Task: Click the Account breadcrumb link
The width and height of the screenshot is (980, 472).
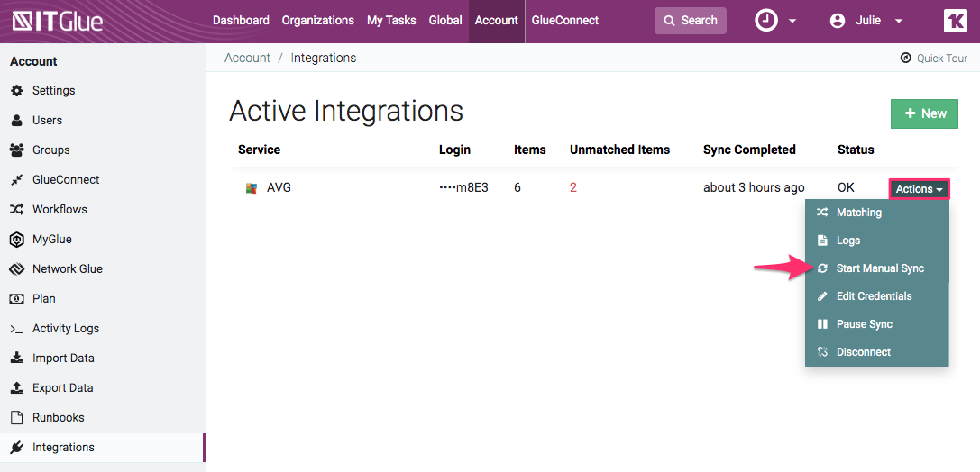Action: coord(248,58)
